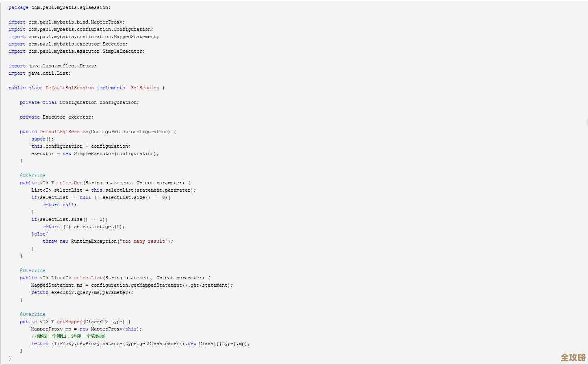Click the java.util.List import line
Screen dimensions: 588x365
click(x=39, y=73)
